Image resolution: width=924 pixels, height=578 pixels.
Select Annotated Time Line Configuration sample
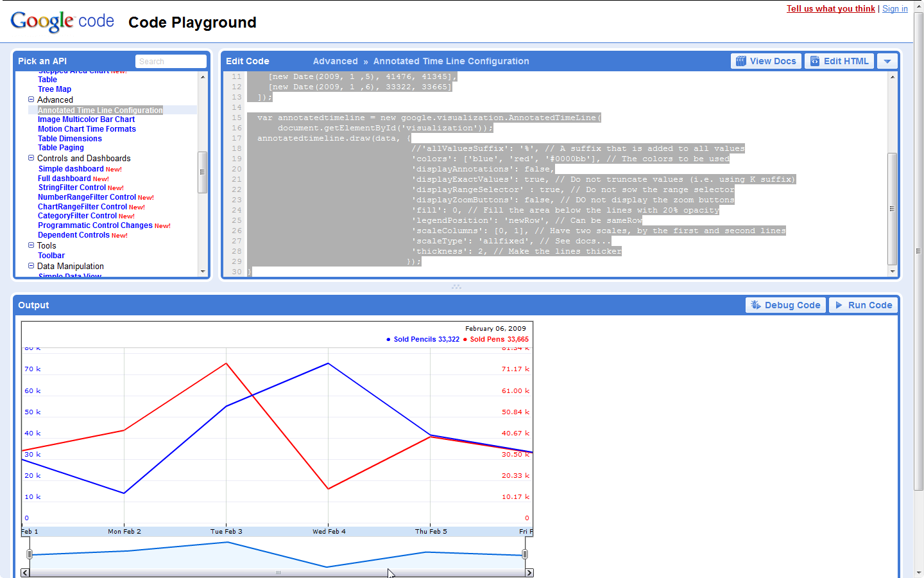point(100,110)
